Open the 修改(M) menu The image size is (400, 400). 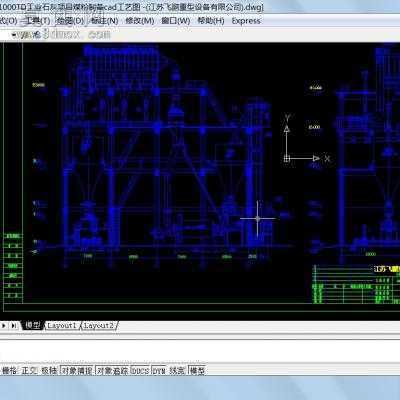click(140, 21)
